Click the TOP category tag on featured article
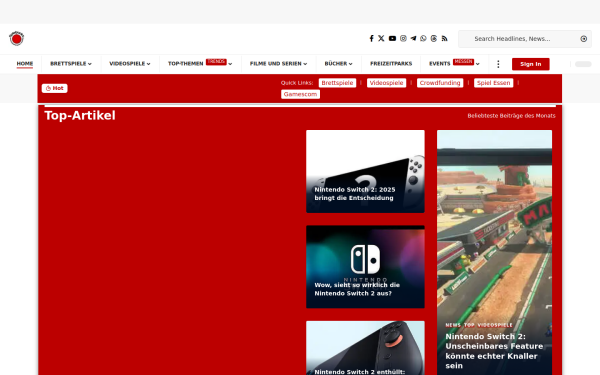 click(x=469, y=325)
